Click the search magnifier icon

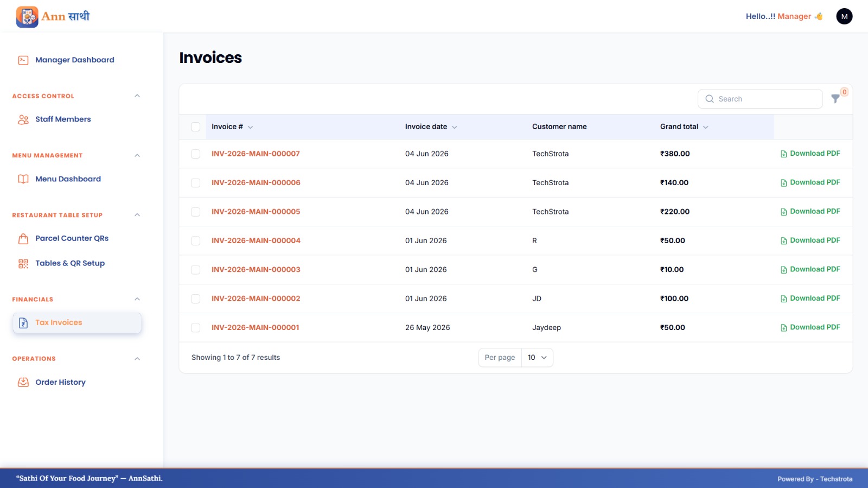click(x=710, y=99)
